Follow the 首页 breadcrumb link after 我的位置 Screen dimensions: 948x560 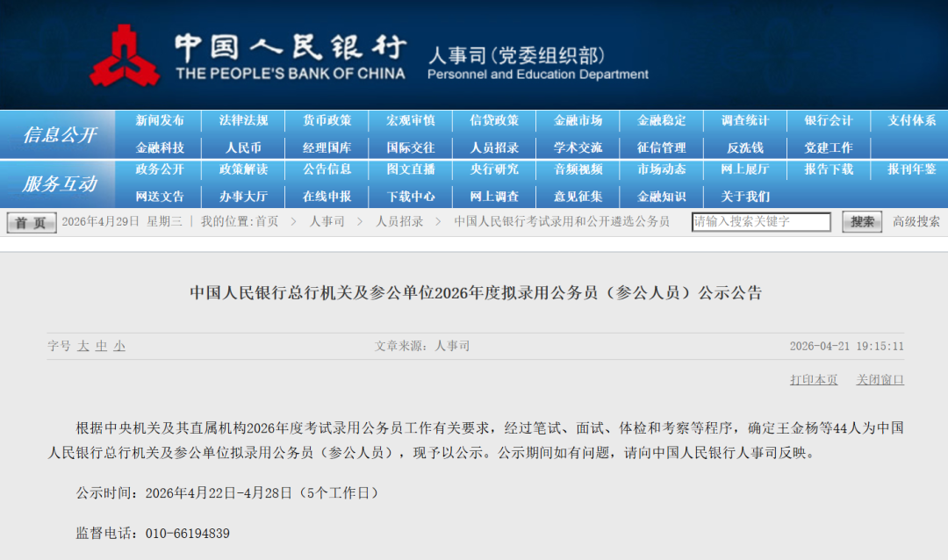click(x=267, y=221)
